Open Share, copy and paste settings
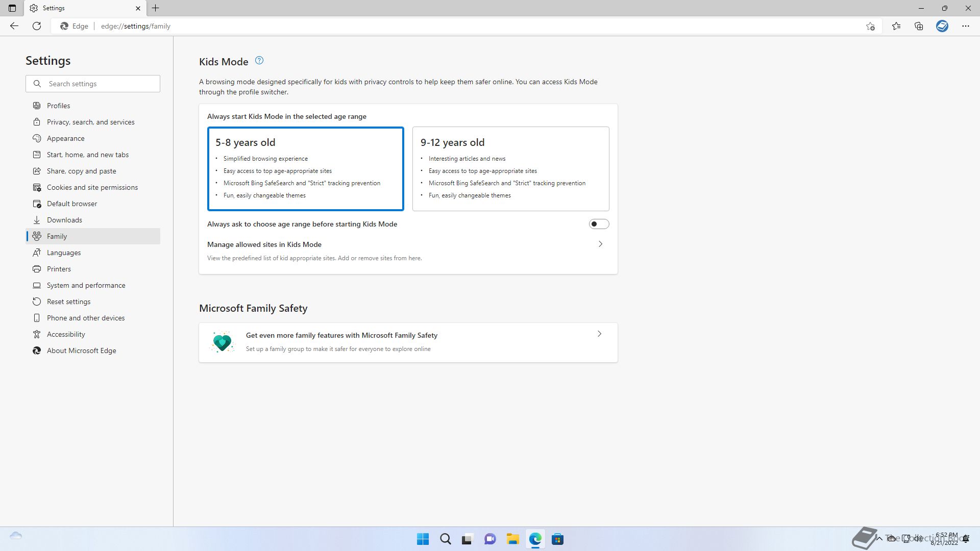980x551 pixels. tap(93, 171)
